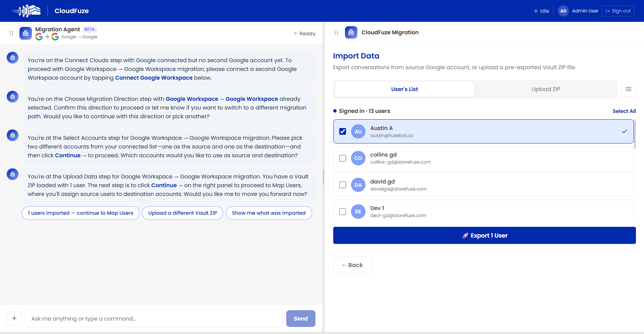This screenshot has width=644, height=334.
Task: Click the Import Data heading
Action: [x=356, y=56]
